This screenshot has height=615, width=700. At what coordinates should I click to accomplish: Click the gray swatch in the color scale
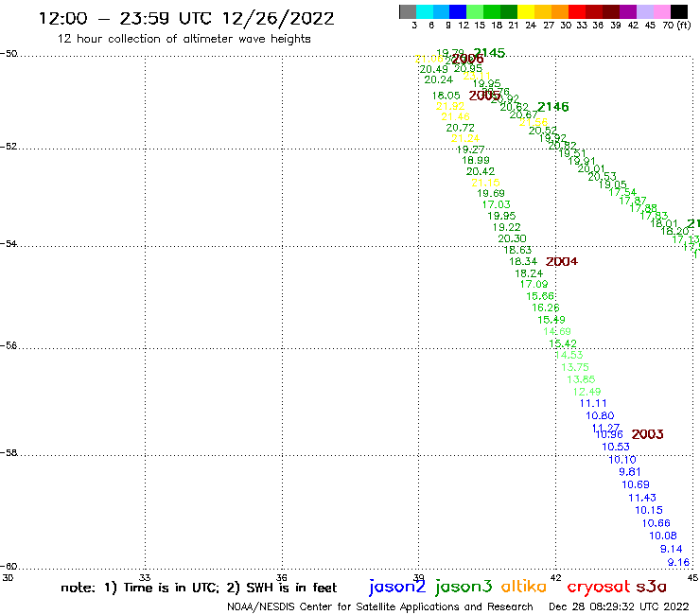[x=408, y=11]
